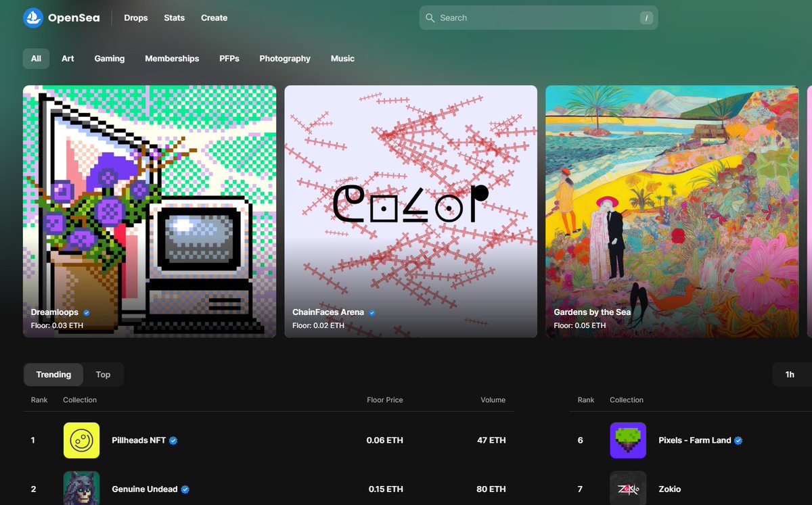812x505 pixels.
Task: Click the right table Rank header
Action: [586, 400]
